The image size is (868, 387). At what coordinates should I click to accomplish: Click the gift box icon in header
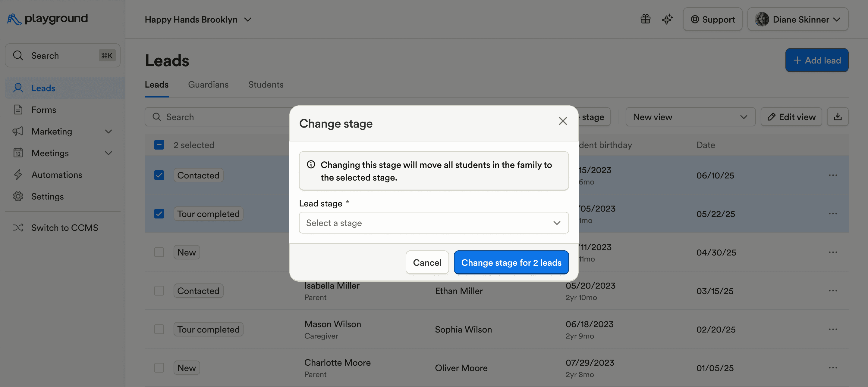point(645,19)
